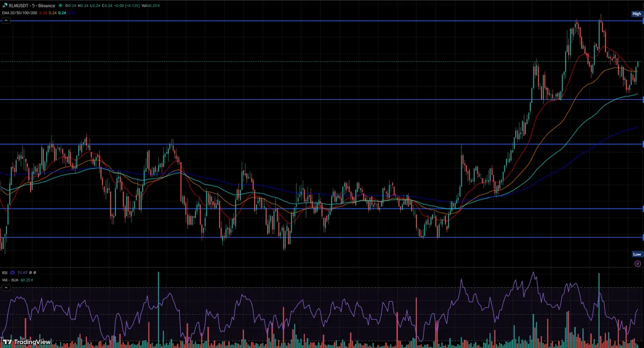Click the RSI value 53.65

pos(23,272)
